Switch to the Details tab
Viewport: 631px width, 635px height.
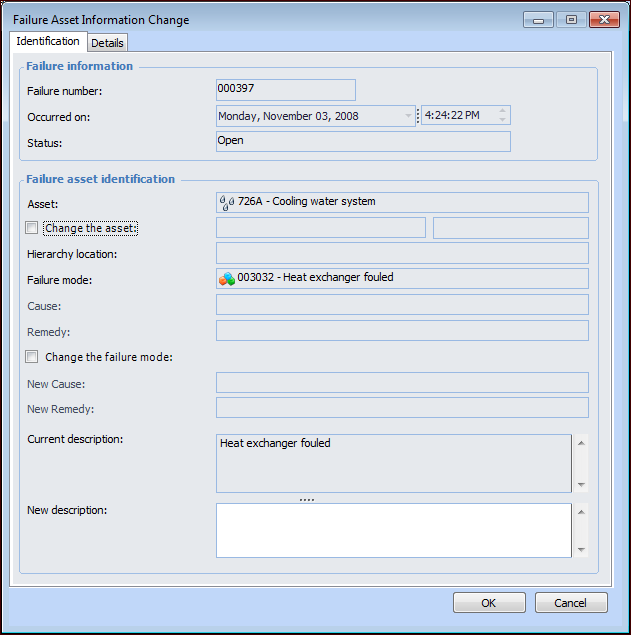[107, 43]
